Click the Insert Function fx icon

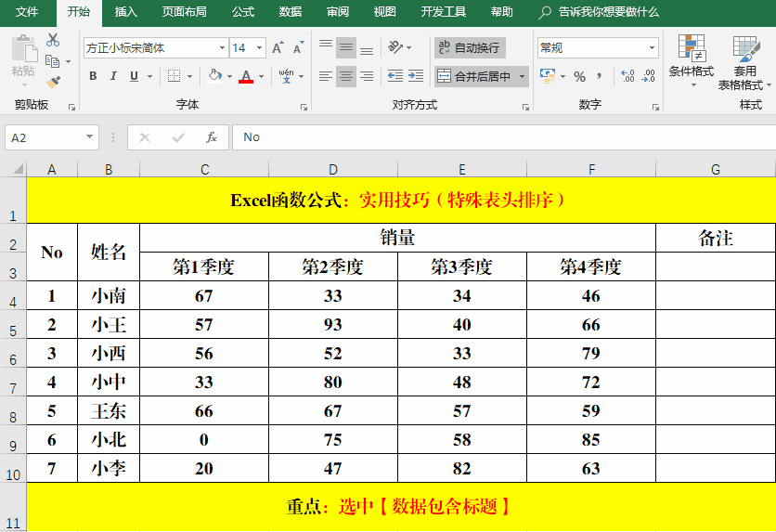[x=212, y=137]
